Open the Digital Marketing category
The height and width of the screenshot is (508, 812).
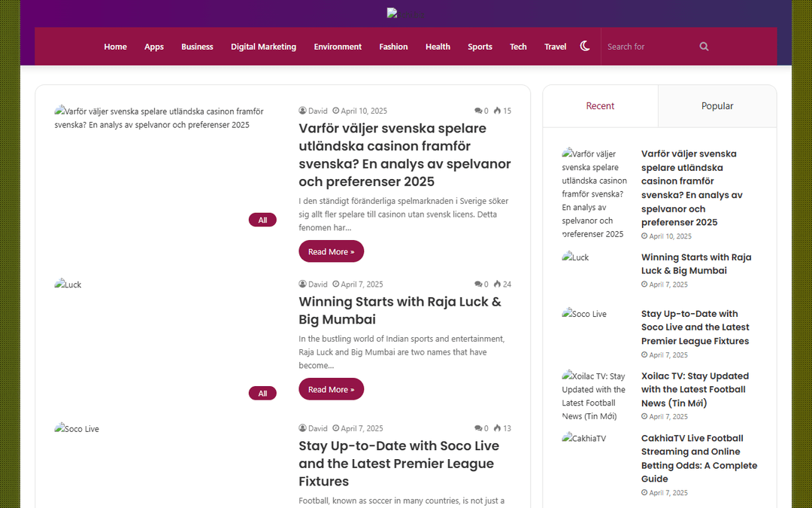pos(263,47)
